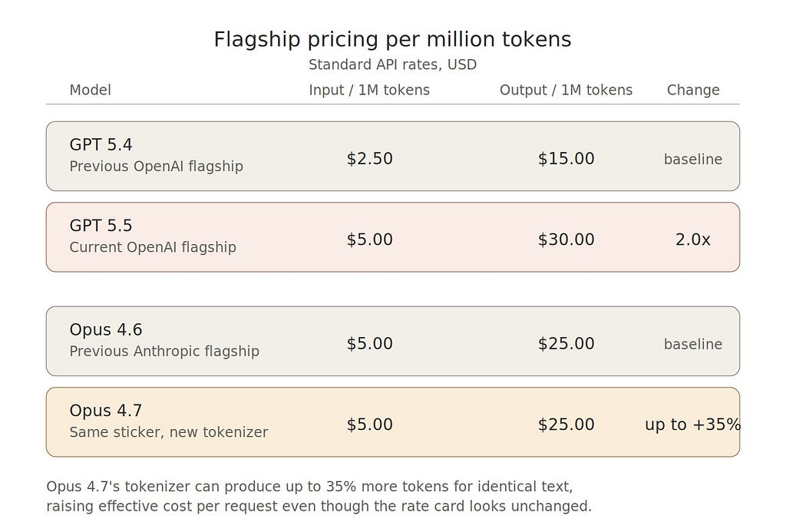Click the Model column header
This screenshot has height=532, width=786.
coord(91,90)
